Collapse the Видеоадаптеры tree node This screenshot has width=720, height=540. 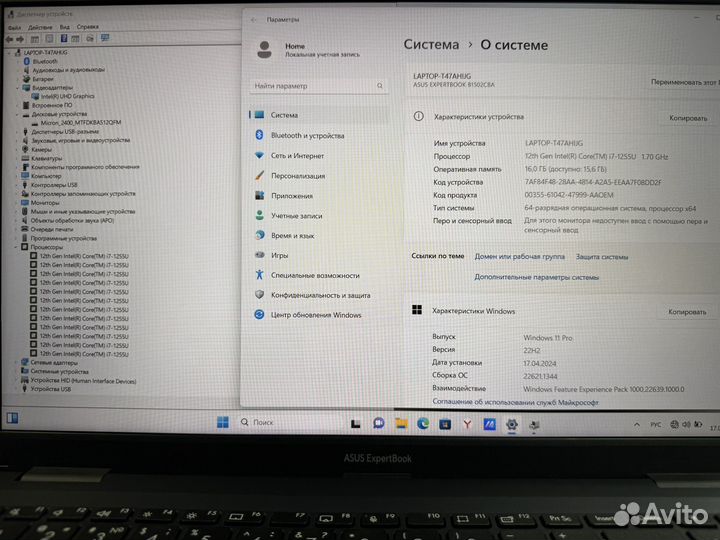(18, 88)
